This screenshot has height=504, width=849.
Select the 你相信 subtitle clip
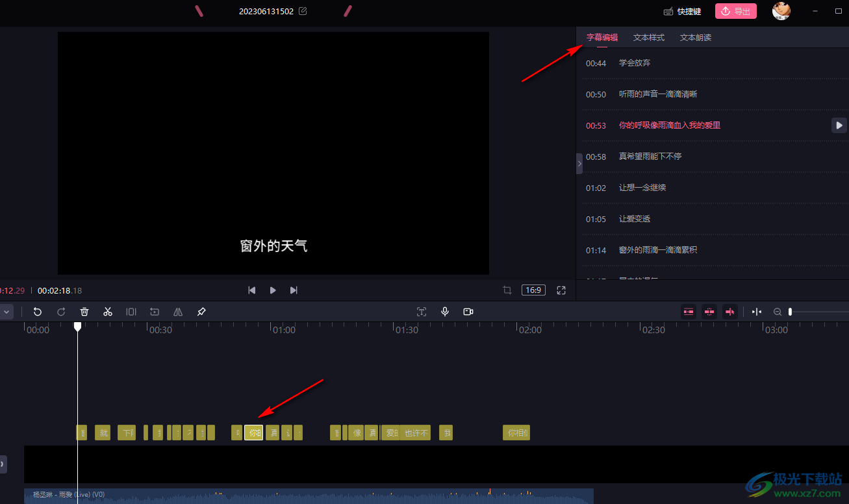pos(516,433)
